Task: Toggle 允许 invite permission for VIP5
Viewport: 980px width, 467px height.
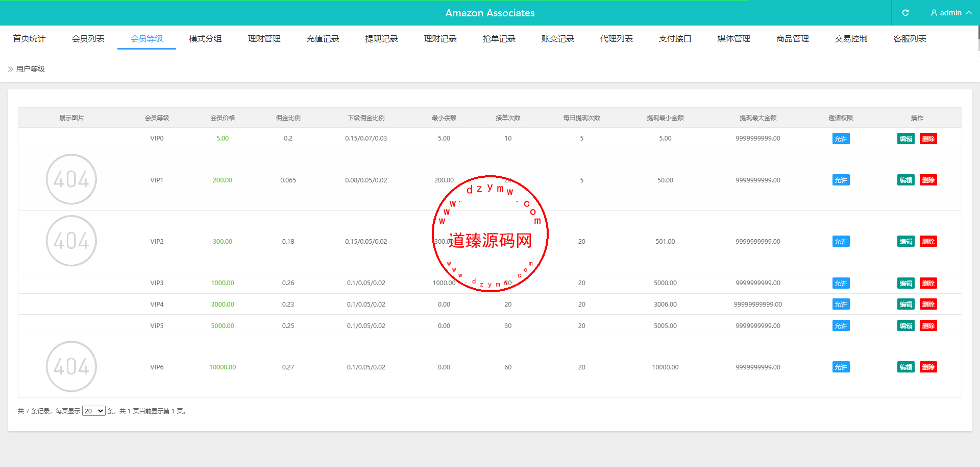Action: pos(841,325)
